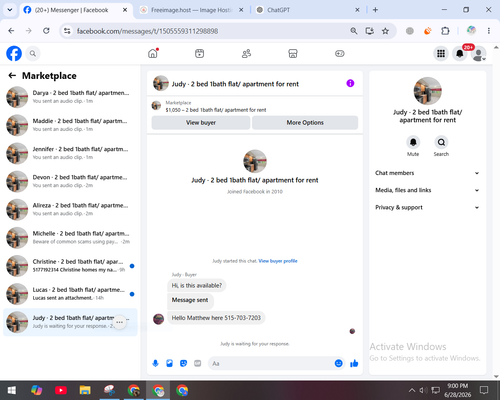Focus the Aa message input field
The height and width of the screenshot is (400, 500).
271,363
